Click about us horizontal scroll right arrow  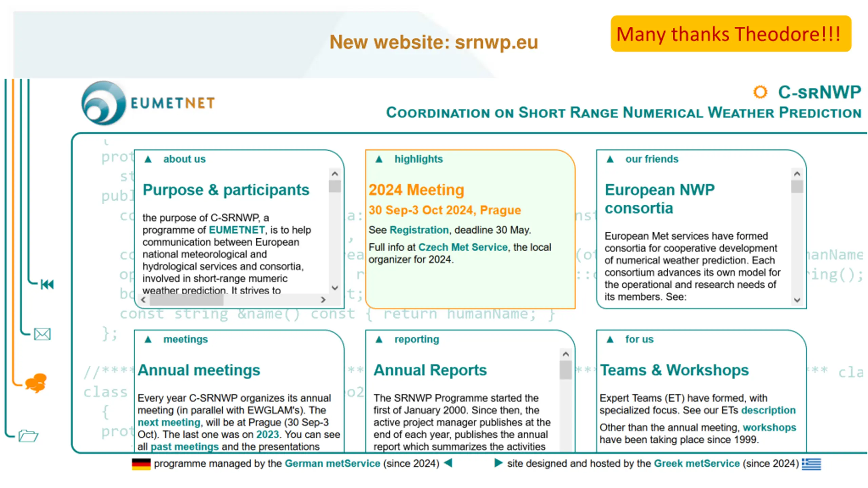click(323, 300)
